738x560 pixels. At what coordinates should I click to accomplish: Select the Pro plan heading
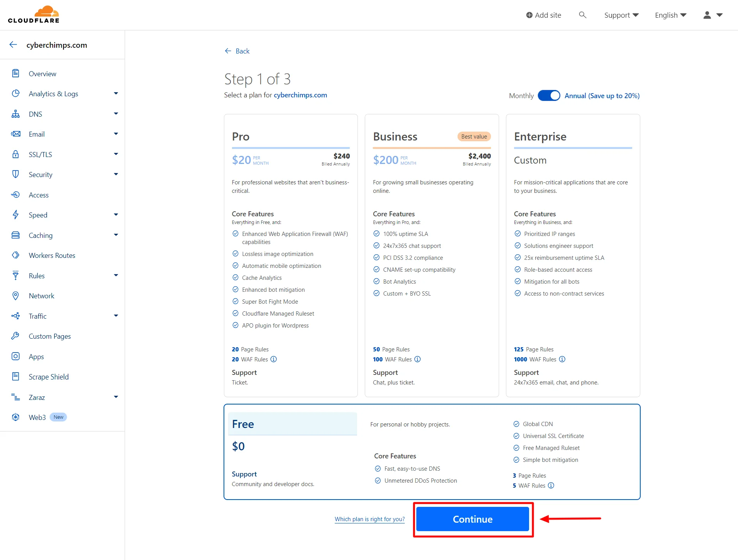point(240,137)
